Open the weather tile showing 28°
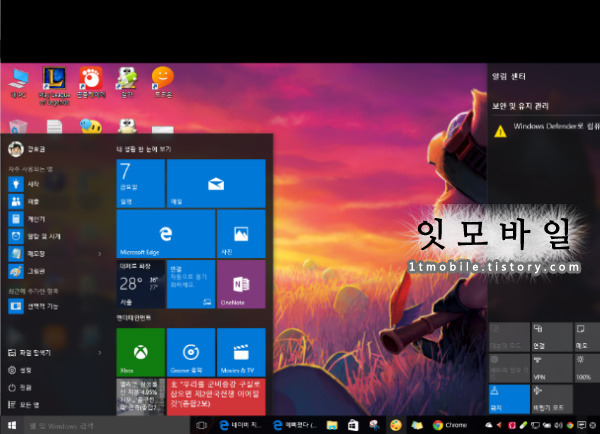 tap(140, 284)
